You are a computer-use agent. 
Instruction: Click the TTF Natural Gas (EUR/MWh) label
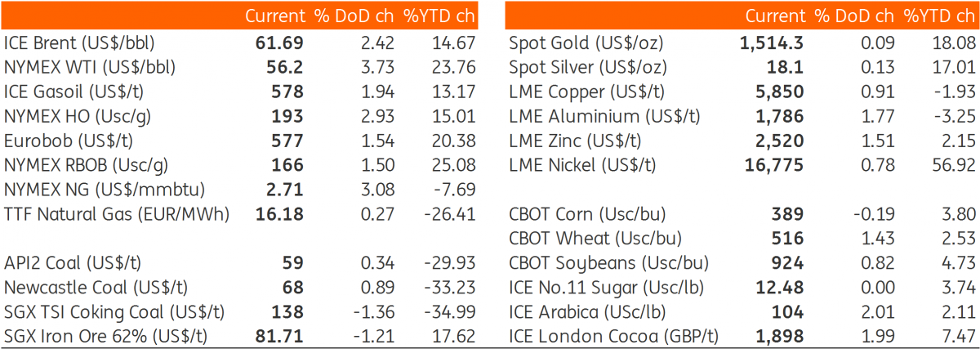(x=117, y=214)
